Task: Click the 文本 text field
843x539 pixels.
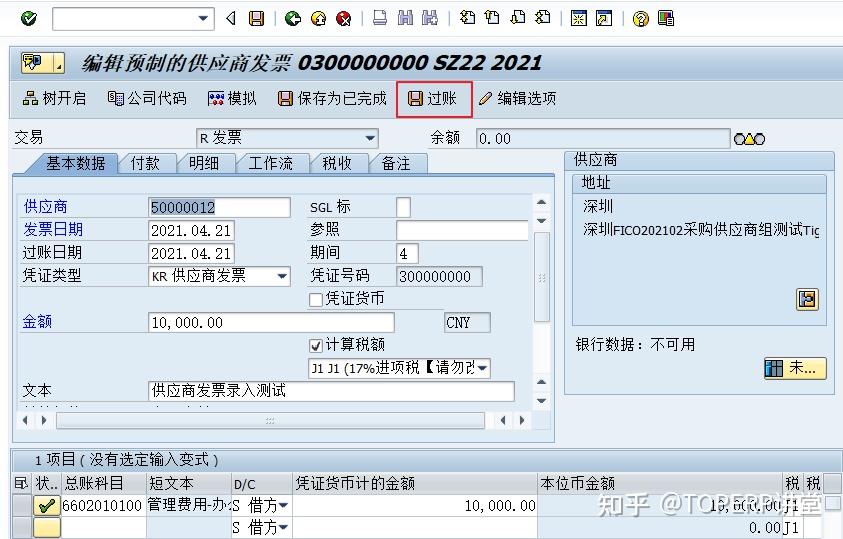Action: coord(331,391)
